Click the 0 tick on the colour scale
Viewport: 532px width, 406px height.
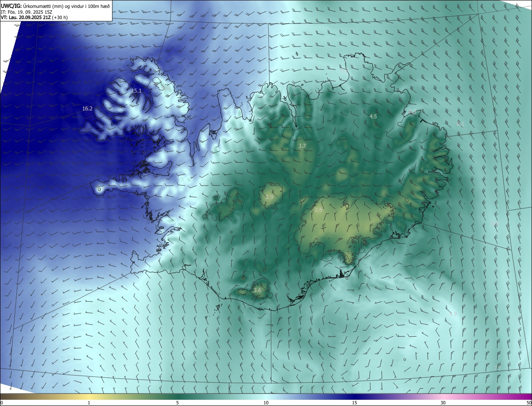pos(2,403)
